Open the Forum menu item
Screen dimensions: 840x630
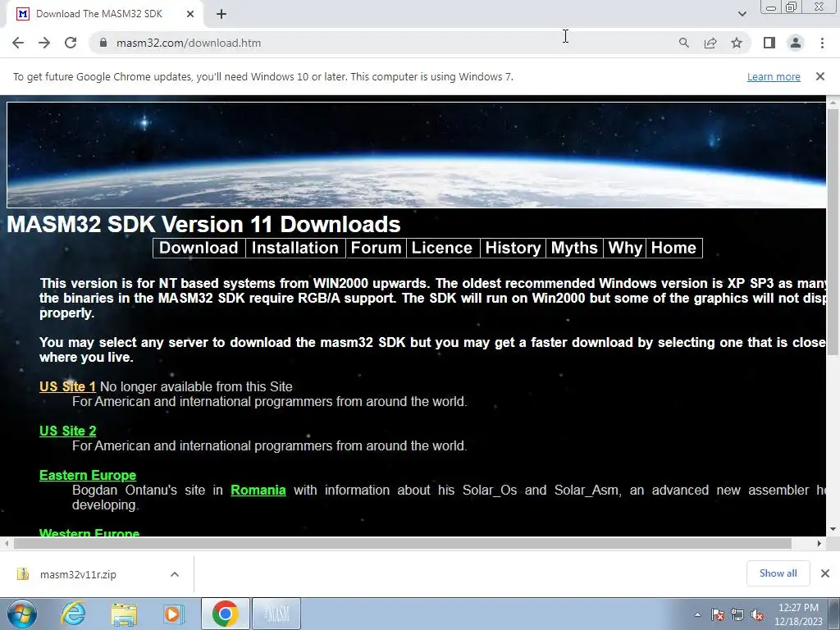[376, 248]
